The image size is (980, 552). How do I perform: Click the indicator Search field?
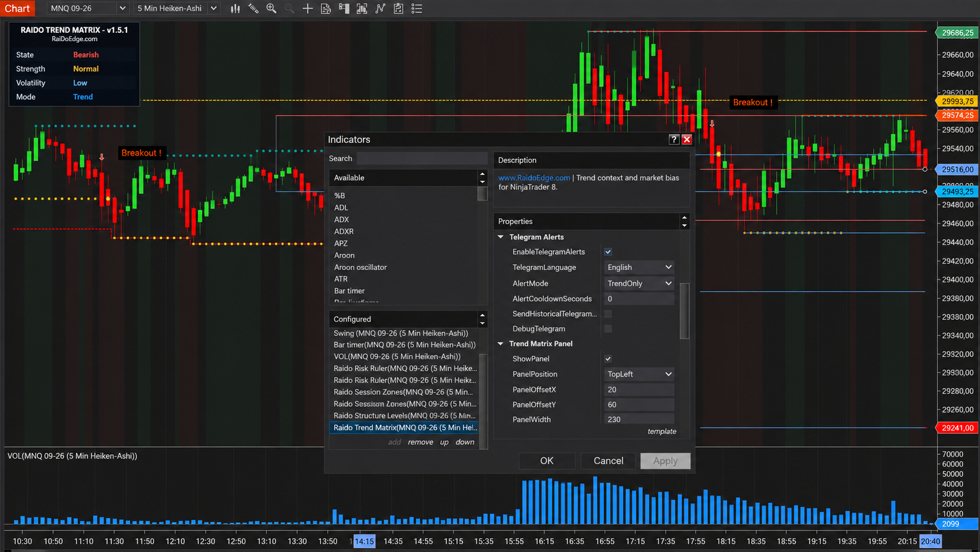422,158
